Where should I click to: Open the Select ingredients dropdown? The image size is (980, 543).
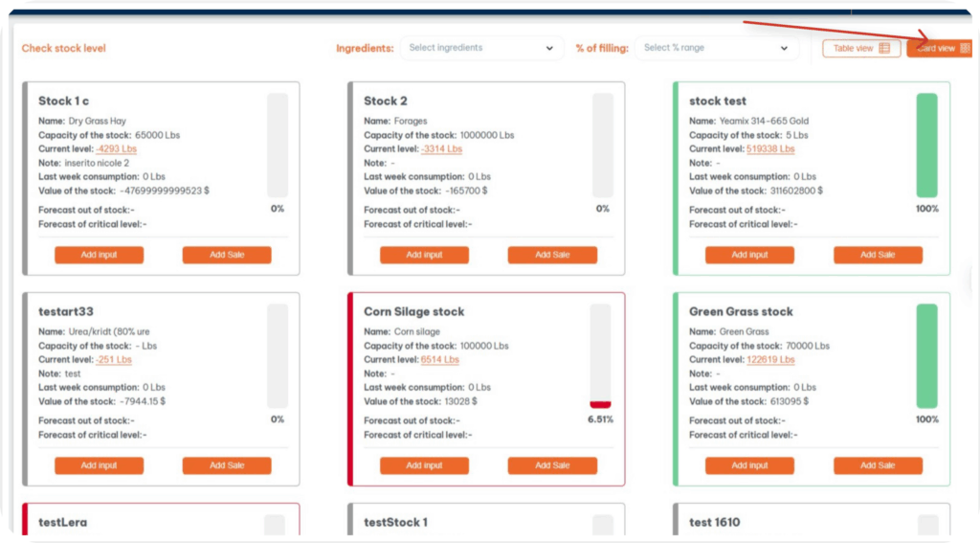tap(481, 48)
